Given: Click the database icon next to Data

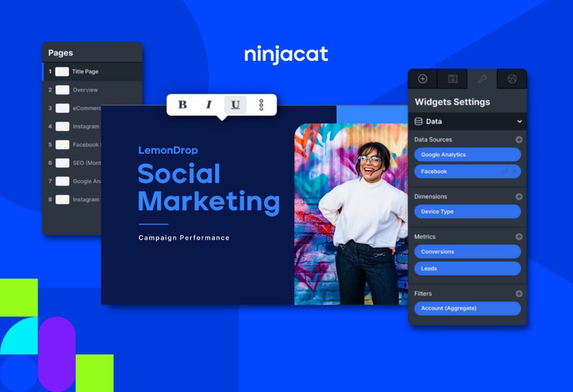Looking at the screenshot, I should 419,121.
